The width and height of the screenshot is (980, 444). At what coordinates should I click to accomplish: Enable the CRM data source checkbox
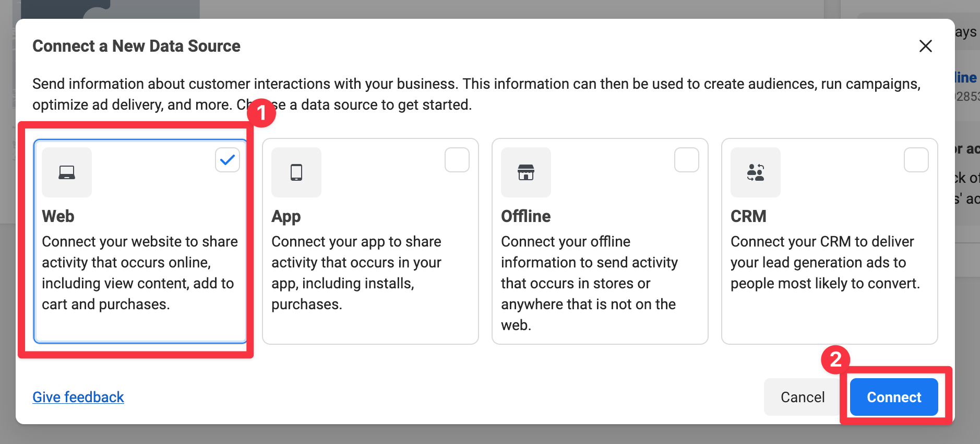tap(916, 160)
